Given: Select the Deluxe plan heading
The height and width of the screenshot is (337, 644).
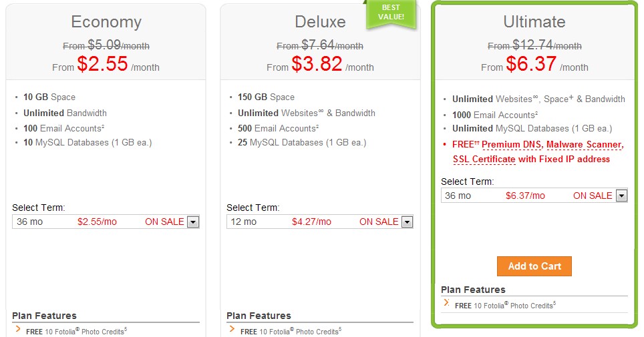Looking at the screenshot, I should 321,21.
